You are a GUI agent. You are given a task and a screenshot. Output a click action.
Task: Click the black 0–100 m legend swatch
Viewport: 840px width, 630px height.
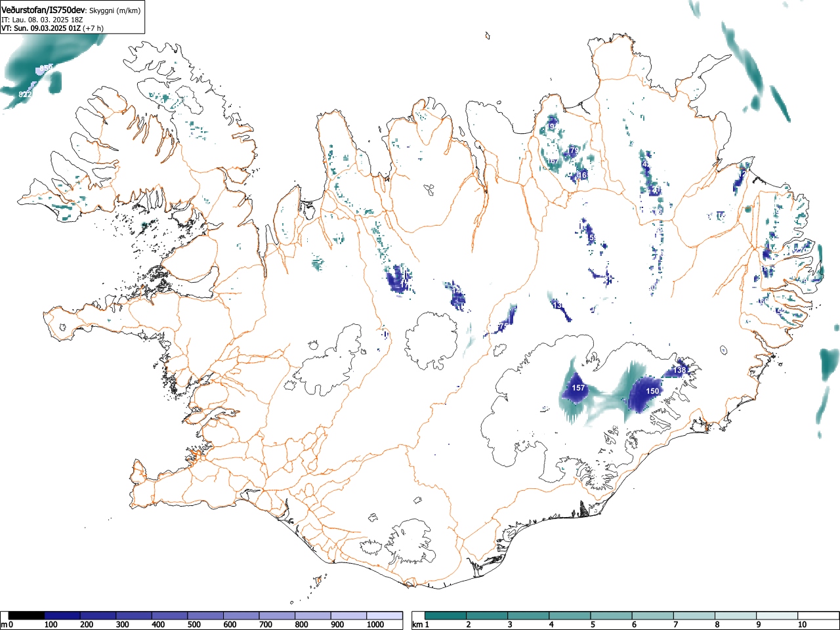coord(27,616)
